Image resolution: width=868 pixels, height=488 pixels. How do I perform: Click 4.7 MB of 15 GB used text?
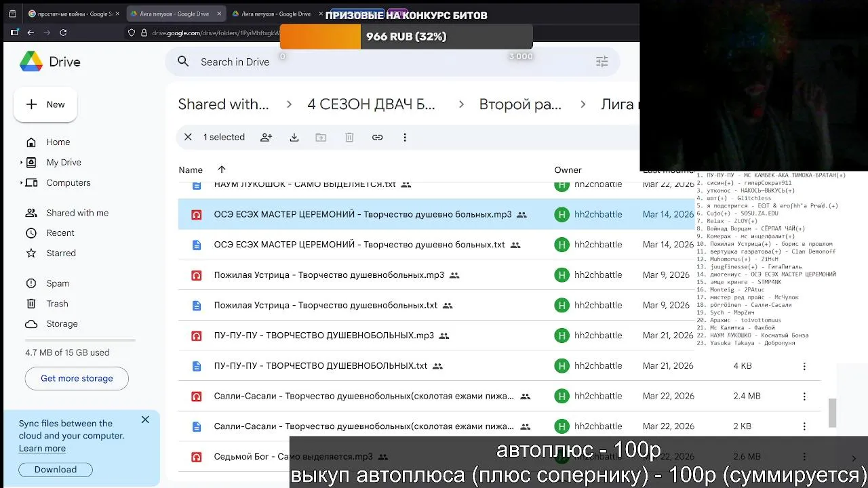tap(67, 352)
